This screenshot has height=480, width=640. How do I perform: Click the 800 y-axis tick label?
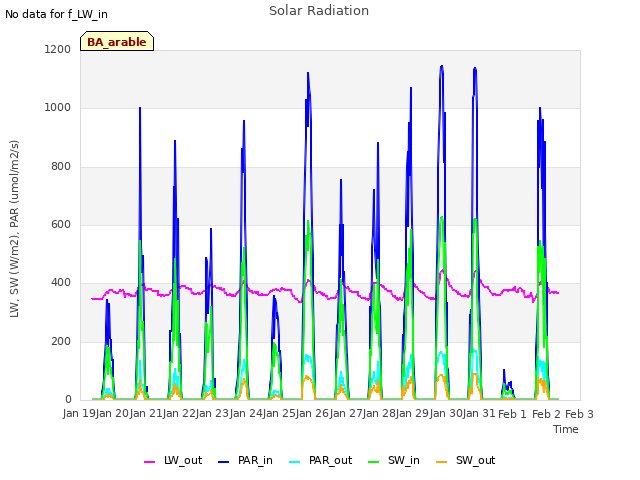click(x=61, y=166)
